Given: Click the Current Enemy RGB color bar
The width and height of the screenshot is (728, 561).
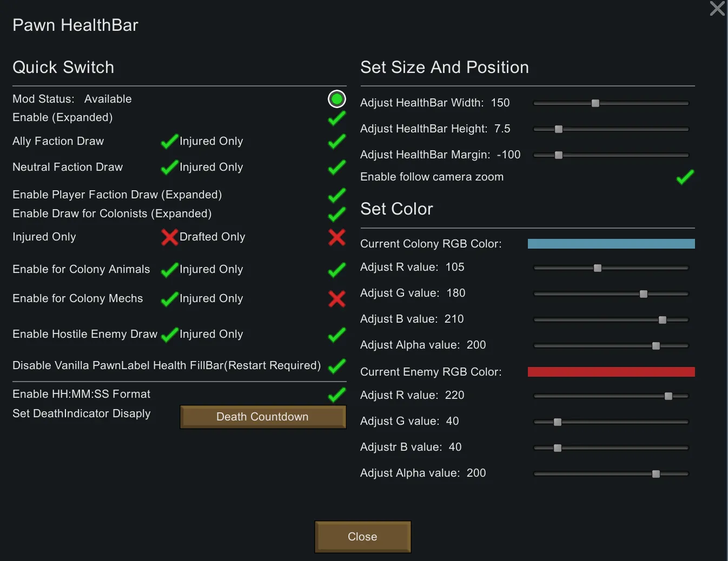Looking at the screenshot, I should (611, 372).
